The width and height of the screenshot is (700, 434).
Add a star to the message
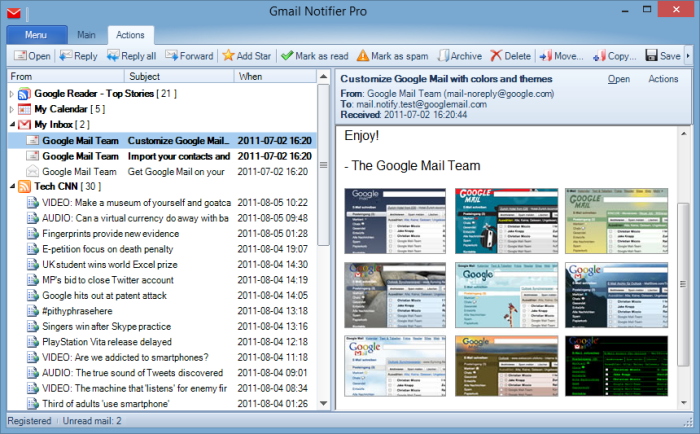[246, 56]
